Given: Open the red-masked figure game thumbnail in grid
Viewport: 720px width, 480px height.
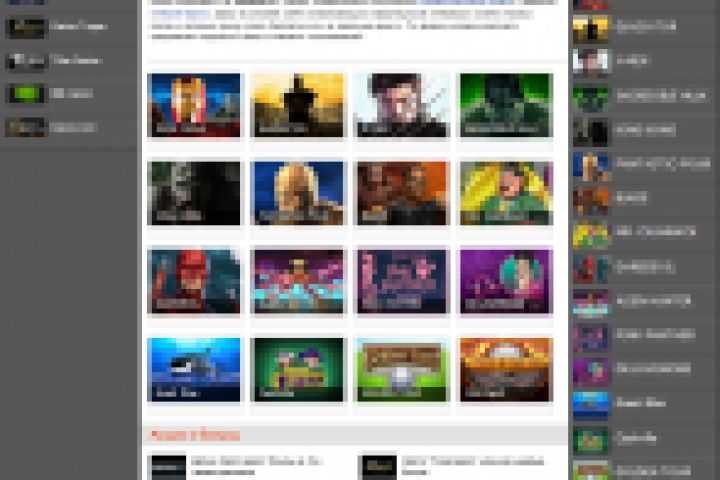Looking at the screenshot, I should 193,282.
